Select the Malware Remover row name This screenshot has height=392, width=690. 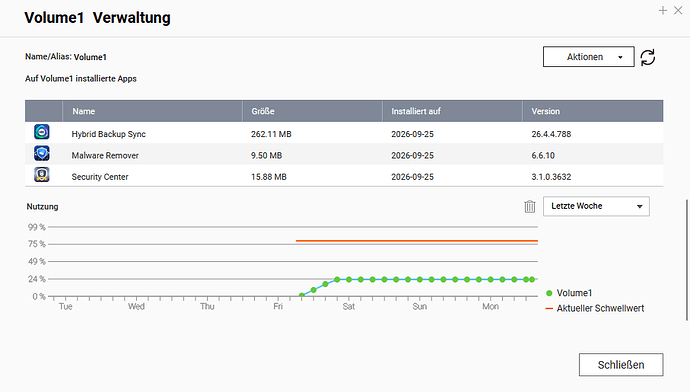(x=105, y=155)
